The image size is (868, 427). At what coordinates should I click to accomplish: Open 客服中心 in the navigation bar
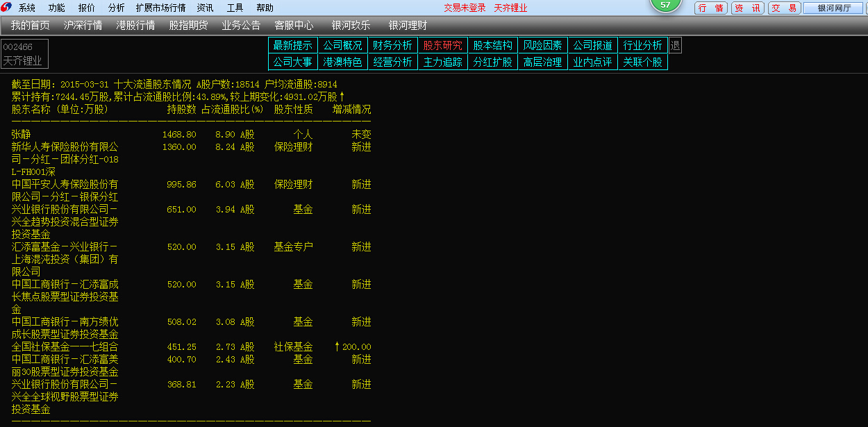[294, 26]
